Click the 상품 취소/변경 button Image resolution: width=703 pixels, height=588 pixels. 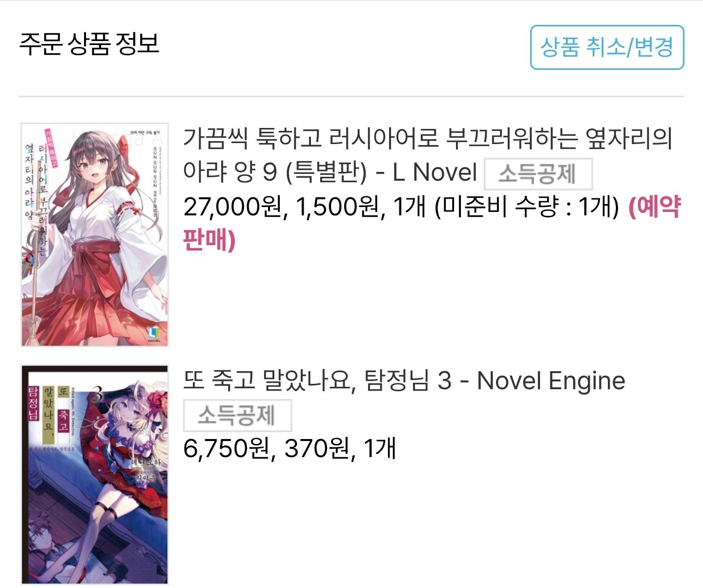point(607,47)
